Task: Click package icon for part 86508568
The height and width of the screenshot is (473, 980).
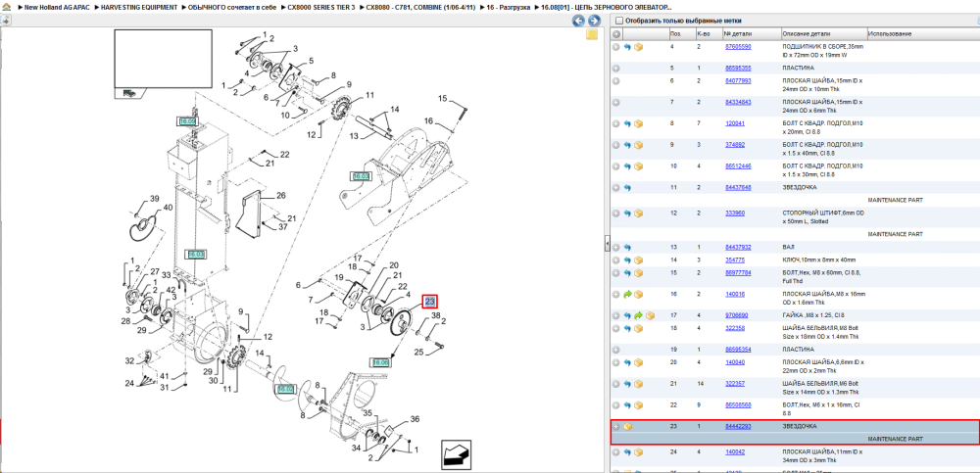Action: point(639,404)
